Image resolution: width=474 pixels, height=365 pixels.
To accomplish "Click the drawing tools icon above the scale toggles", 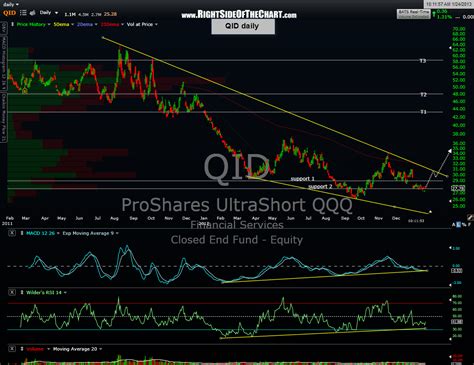I will point(470,218).
